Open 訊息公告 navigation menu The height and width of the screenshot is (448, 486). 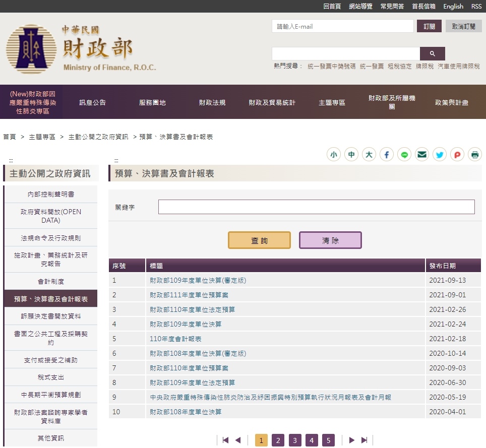93,102
